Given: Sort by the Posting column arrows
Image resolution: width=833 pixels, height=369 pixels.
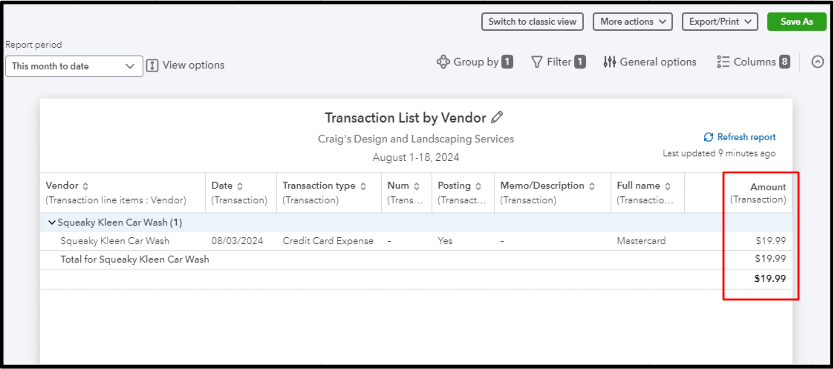Looking at the screenshot, I should (478, 186).
